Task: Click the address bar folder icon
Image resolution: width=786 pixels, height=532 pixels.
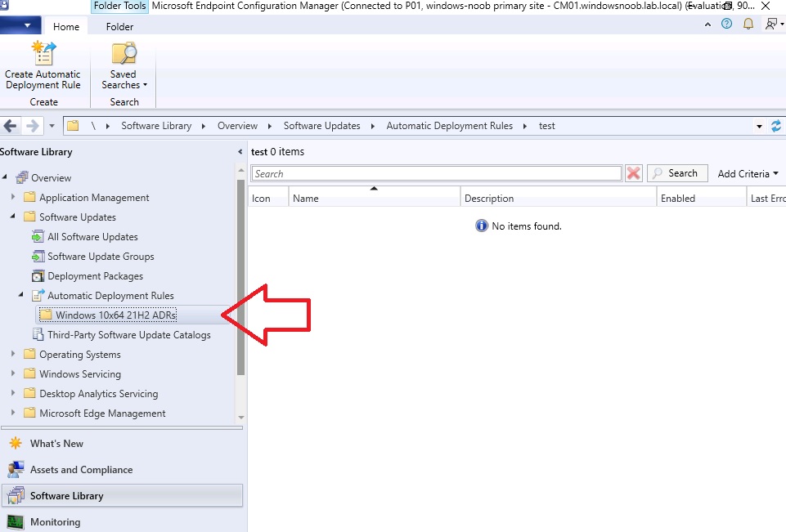Action: click(x=73, y=126)
